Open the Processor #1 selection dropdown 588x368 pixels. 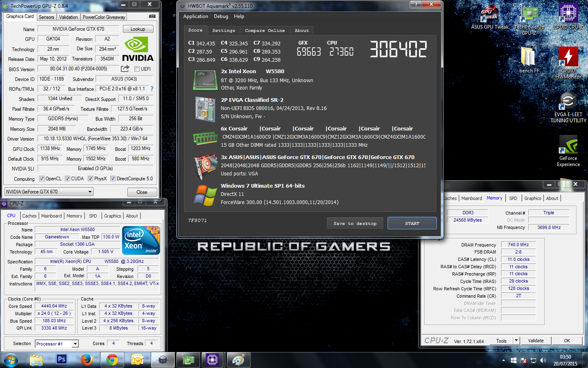tap(56, 344)
